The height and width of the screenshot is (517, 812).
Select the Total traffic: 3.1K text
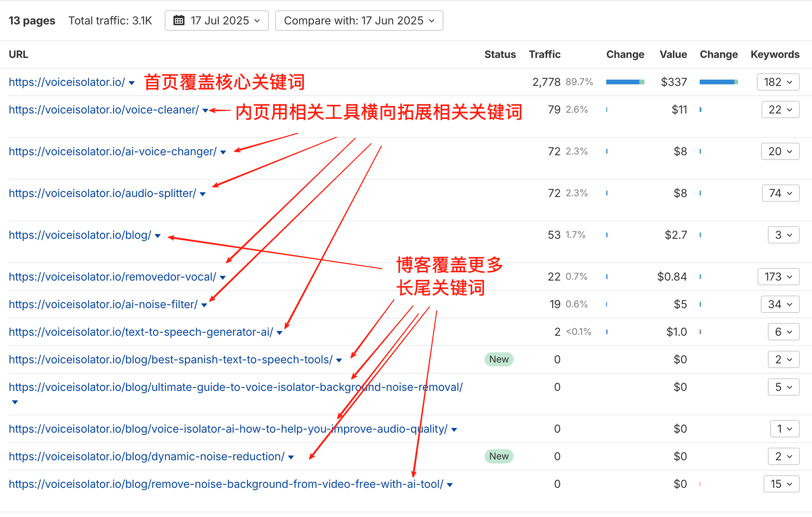[x=110, y=20]
